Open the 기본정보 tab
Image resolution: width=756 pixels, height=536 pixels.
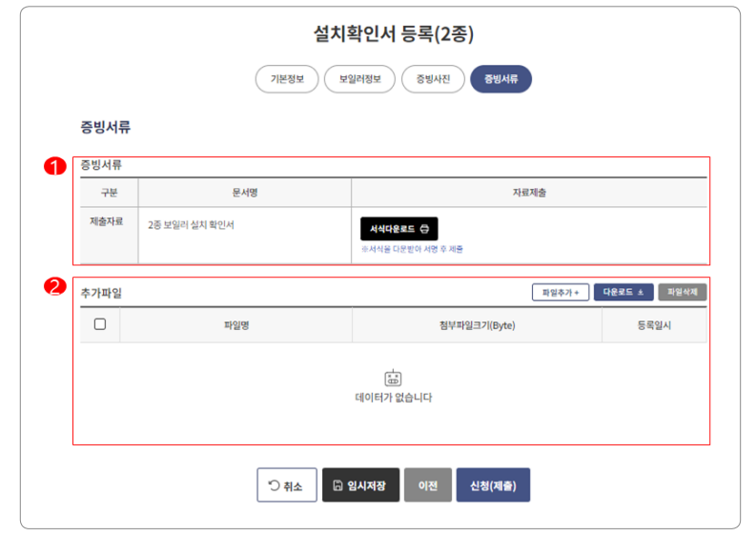click(287, 79)
